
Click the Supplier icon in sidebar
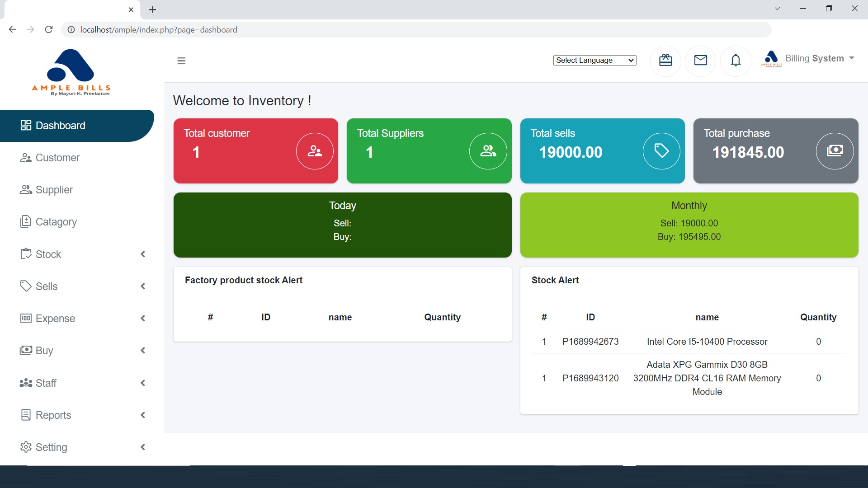26,189
